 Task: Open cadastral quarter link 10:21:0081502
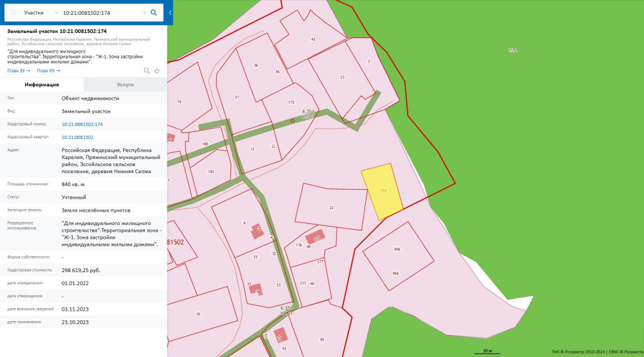tap(77, 137)
